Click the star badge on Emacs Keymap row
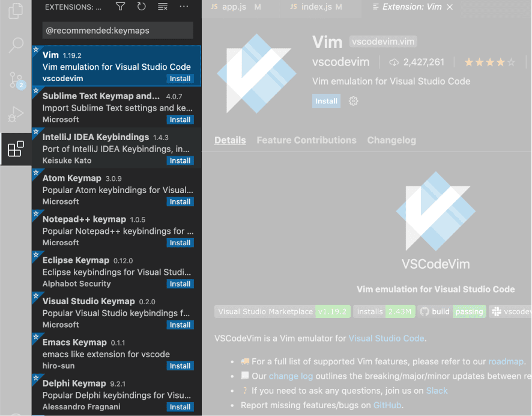Image resolution: width=532 pixels, height=416 pixels. (36, 337)
